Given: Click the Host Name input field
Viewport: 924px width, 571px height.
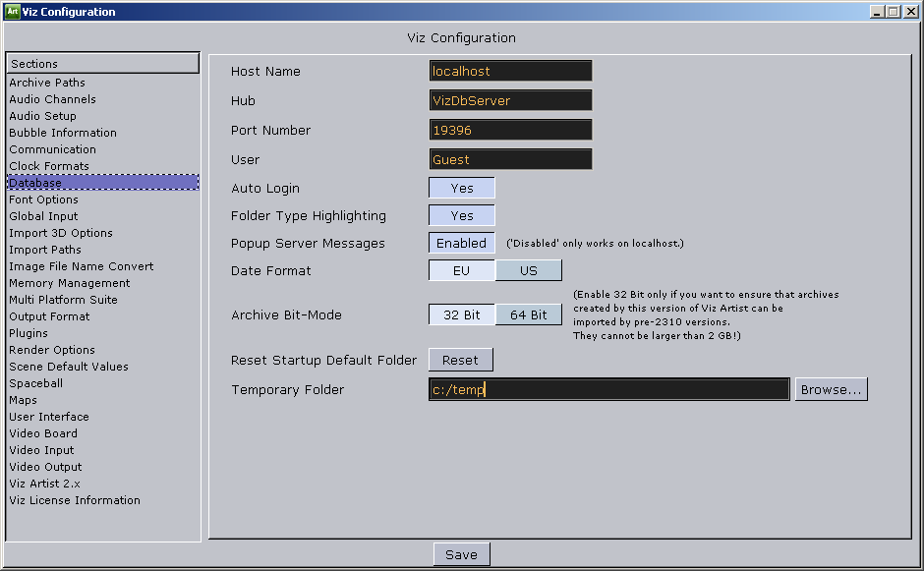Looking at the screenshot, I should (x=510, y=72).
